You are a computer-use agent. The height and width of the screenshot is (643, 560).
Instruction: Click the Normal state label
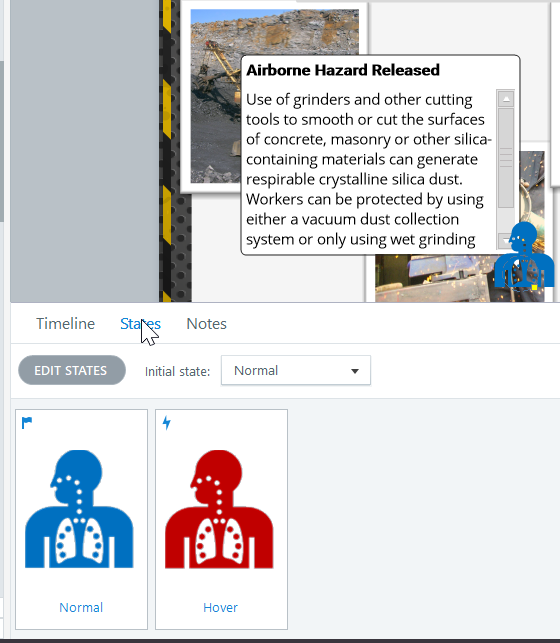81,607
